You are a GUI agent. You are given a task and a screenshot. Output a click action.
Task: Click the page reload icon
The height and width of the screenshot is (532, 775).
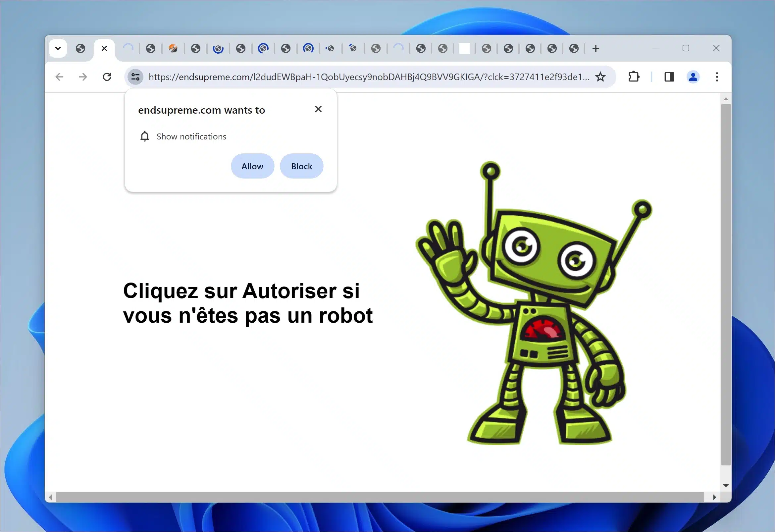(107, 77)
